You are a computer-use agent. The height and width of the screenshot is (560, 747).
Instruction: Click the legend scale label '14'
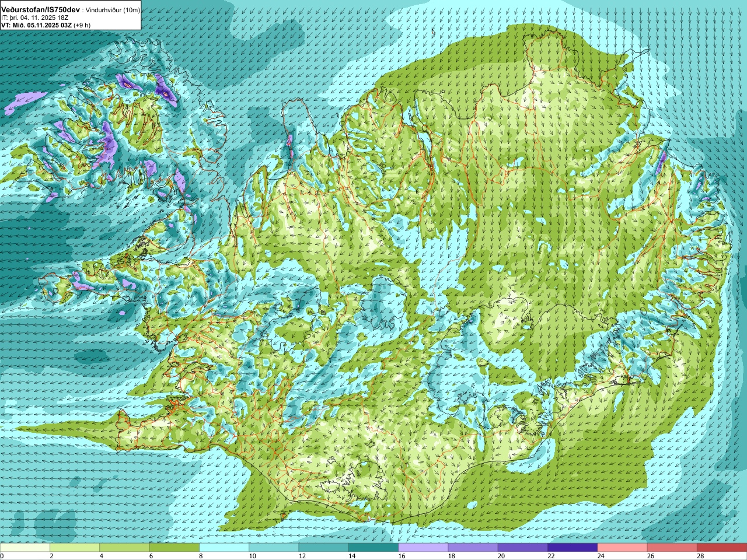[x=352, y=556]
